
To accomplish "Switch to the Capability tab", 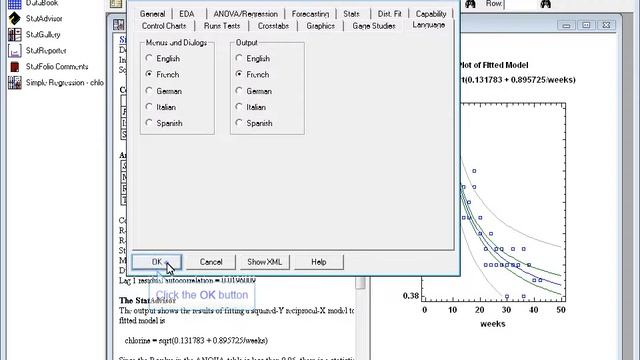I will pos(431,14).
